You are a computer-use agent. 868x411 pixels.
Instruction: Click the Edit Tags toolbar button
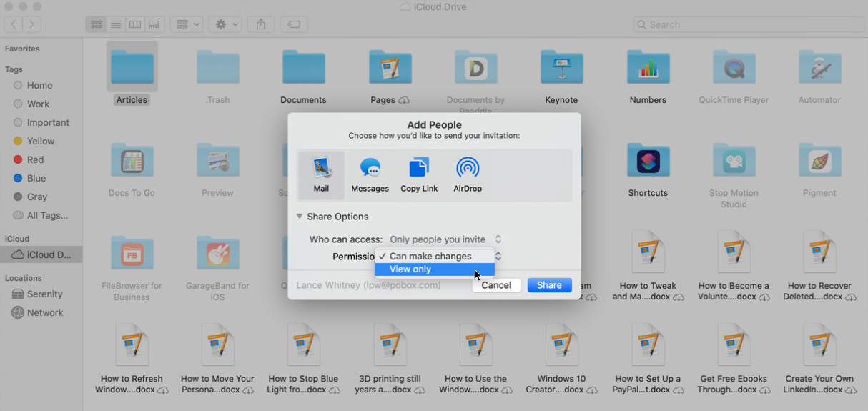click(x=293, y=24)
